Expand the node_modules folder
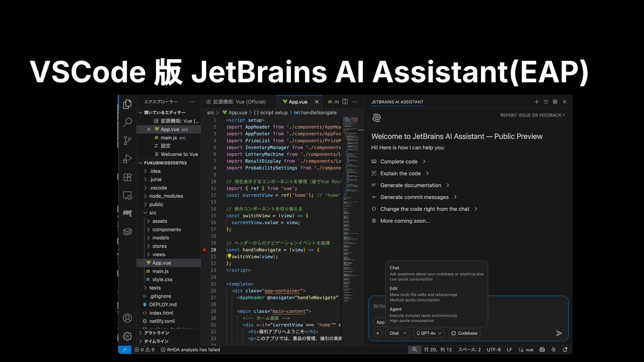The image size is (644, 362). pyautogui.click(x=169, y=196)
